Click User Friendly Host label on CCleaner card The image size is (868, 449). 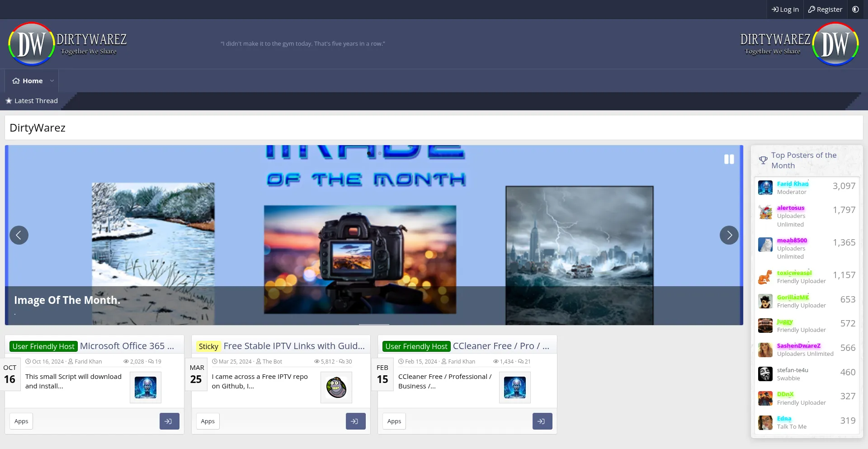416,346
